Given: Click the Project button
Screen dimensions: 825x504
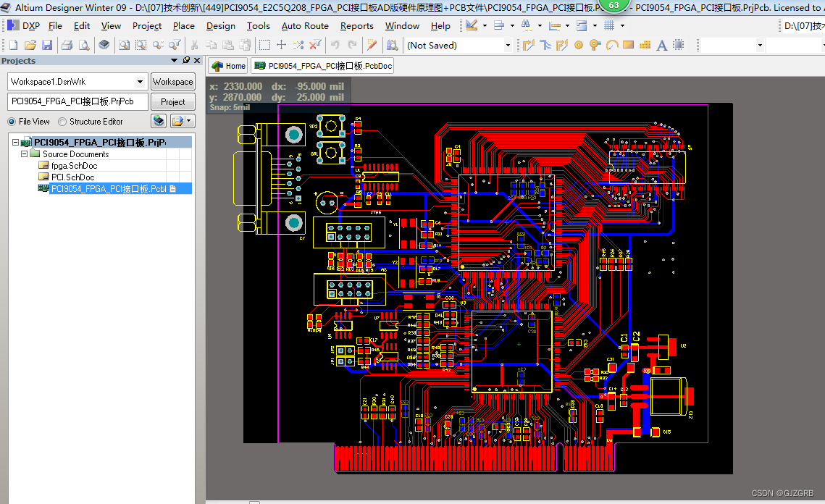Looking at the screenshot, I should tap(172, 101).
